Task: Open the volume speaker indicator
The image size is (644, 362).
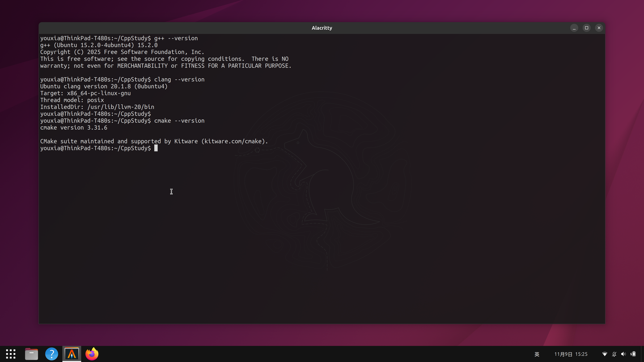Action: click(623, 354)
